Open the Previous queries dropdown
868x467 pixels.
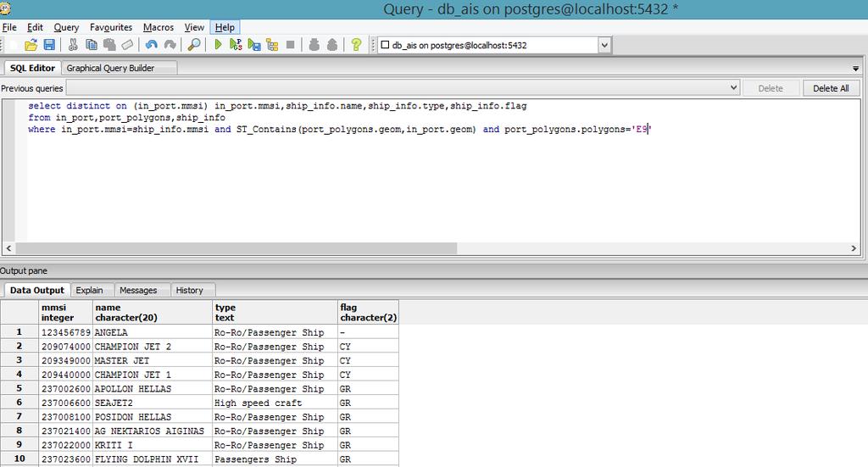click(x=733, y=87)
